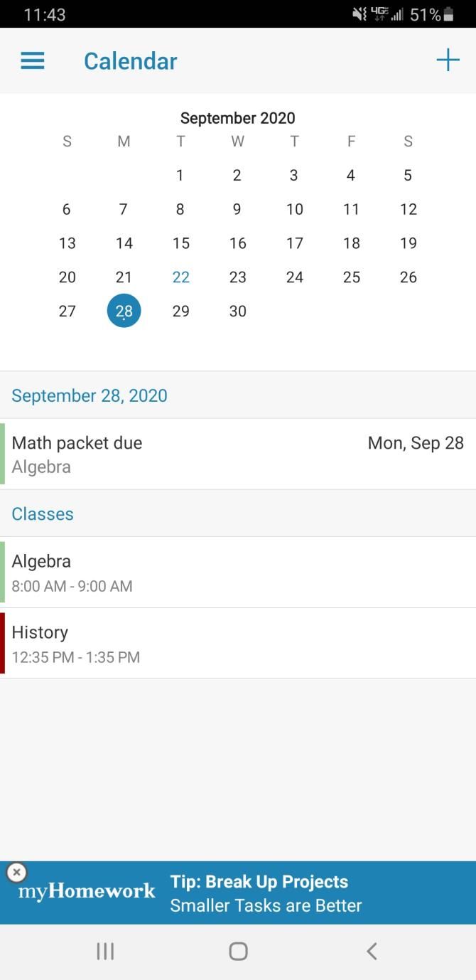Tap the September 2020 month title

238,117
